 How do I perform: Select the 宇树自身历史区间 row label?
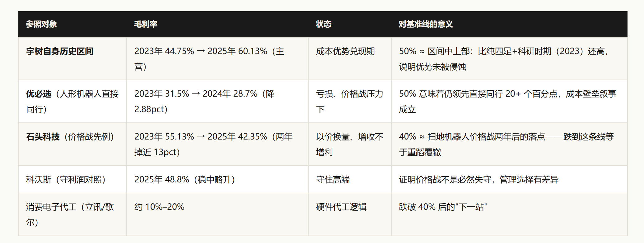pos(60,51)
